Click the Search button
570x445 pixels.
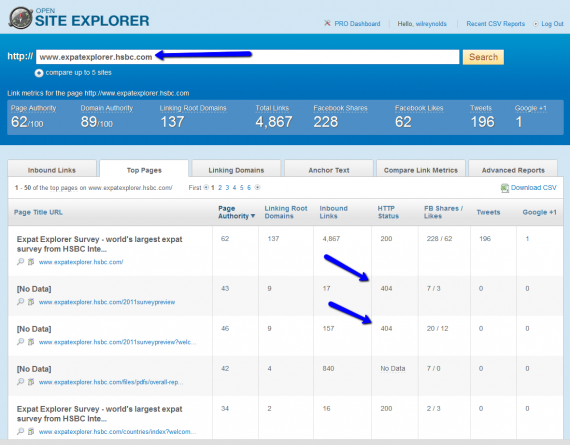pyautogui.click(x=483, y=57)
